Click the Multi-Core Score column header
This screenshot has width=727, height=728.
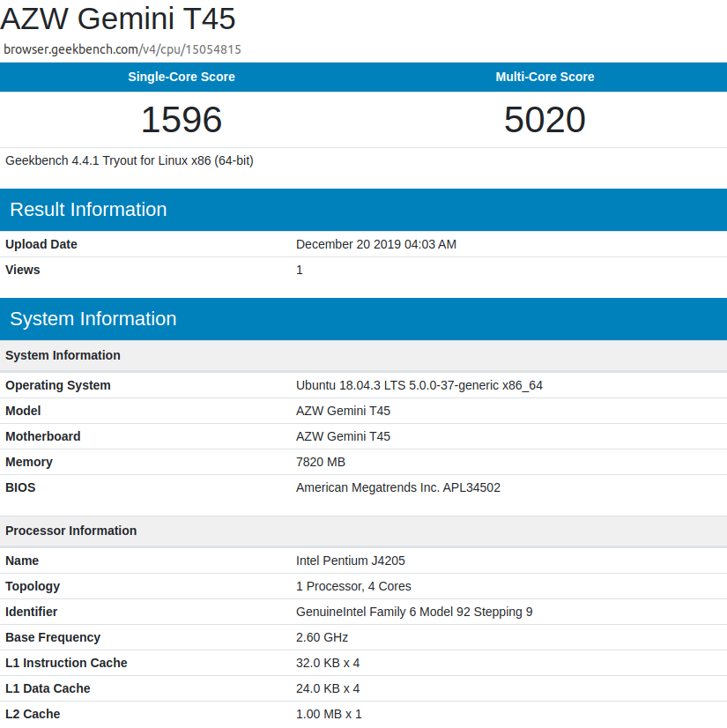click(545, 77)
